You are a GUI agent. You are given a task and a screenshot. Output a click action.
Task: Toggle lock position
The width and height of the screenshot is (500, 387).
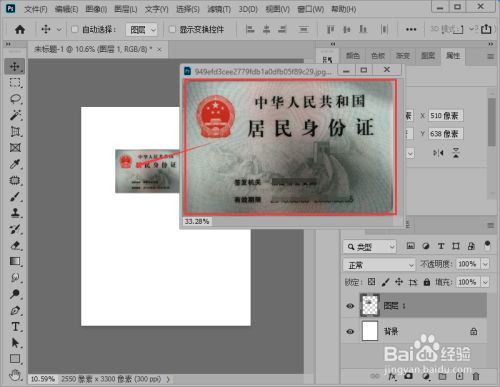pos(399,282)
